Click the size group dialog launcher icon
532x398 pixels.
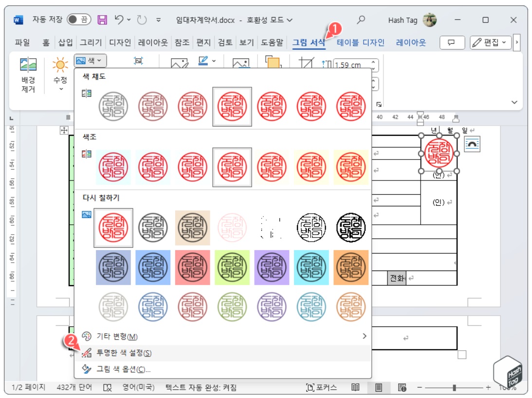[x=379, y=104]
